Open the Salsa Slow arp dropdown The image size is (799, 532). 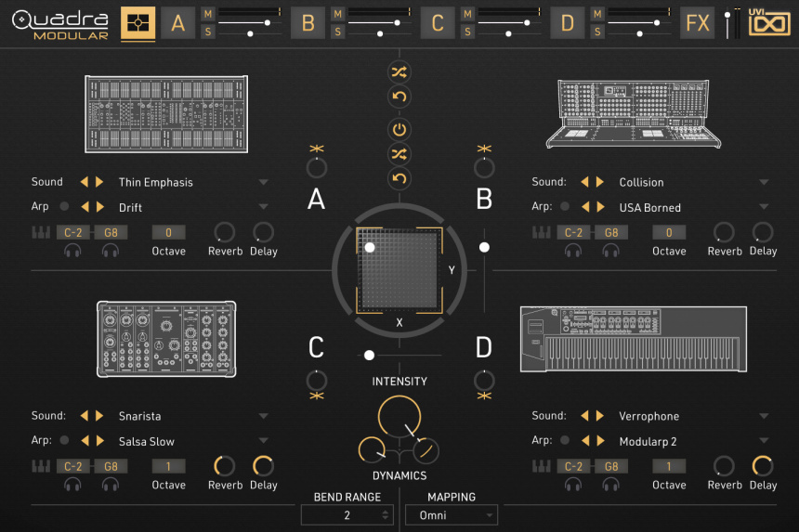click(x=264, y=440)
